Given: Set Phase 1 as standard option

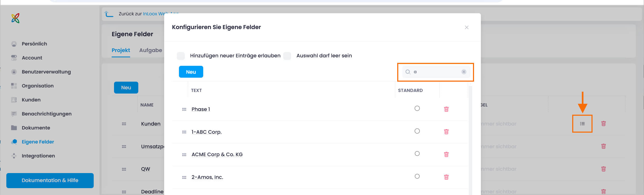Looking at the screenshot, I should (417, 108).
